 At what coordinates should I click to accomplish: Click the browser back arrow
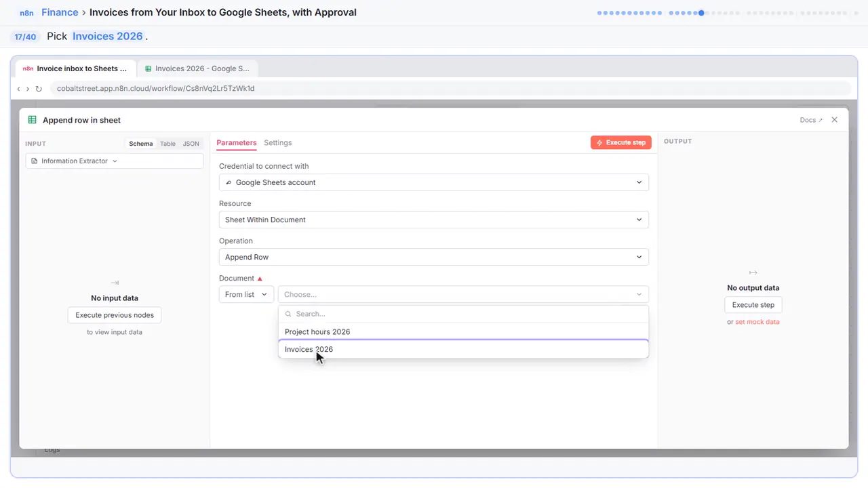[x=19, y=89]
